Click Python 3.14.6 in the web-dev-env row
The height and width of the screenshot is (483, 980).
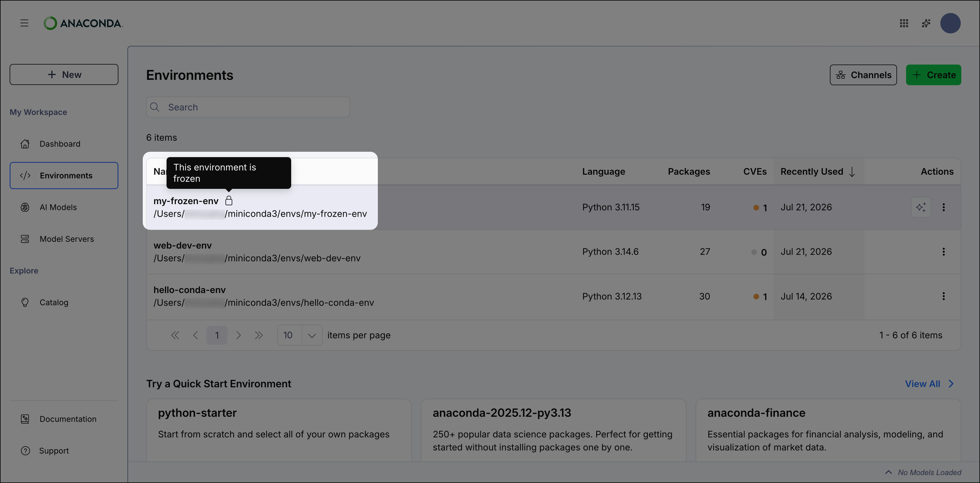610,252
